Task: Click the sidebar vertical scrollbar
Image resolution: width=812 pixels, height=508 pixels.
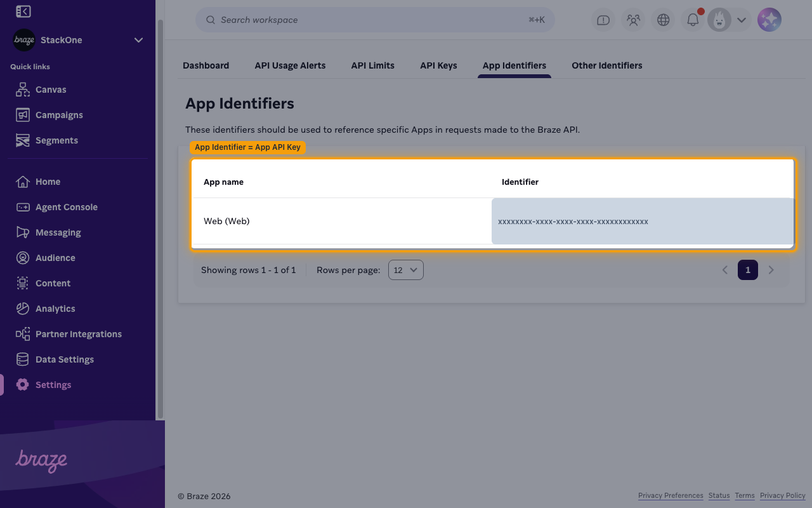Action: point(160,219)
